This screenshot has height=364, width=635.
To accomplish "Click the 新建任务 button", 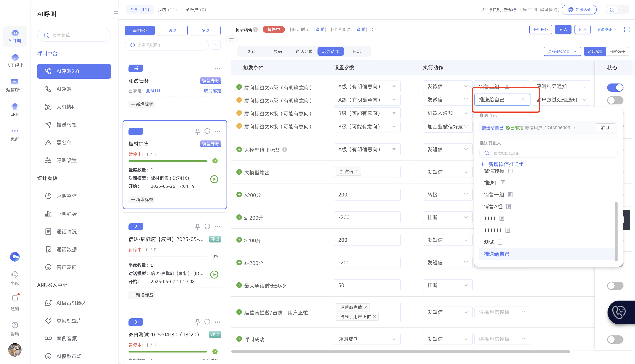I will pos(140,30).
